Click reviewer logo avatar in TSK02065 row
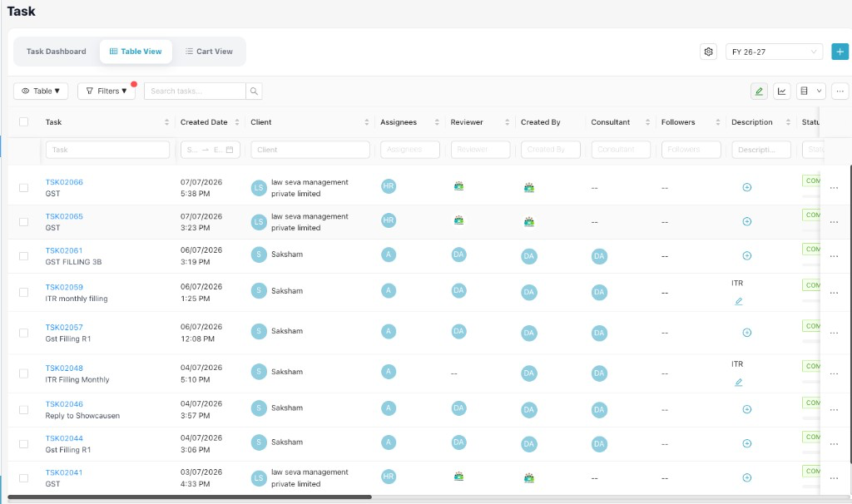The height and width of the screenshot is (504, 852). pos(458,220)
